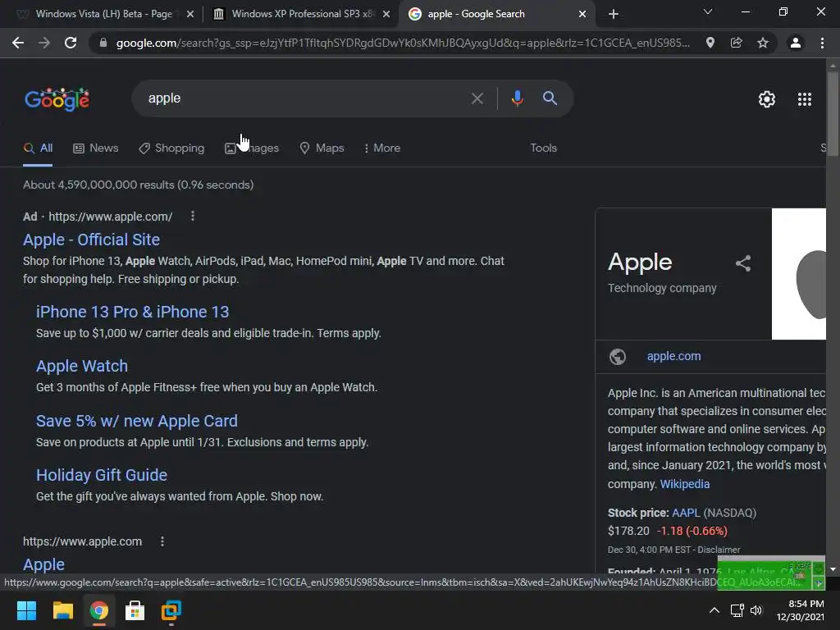Open the Google apps grid
This screenshot has width=840, height=630.
pos(805,99)
